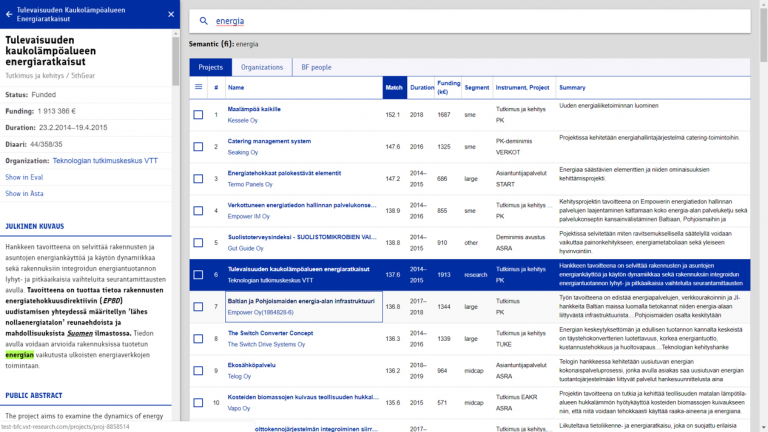
Task: Tick checkbox for Tulevaisuuden kaukolämpöalueen row
Action: tap(198, 275)
